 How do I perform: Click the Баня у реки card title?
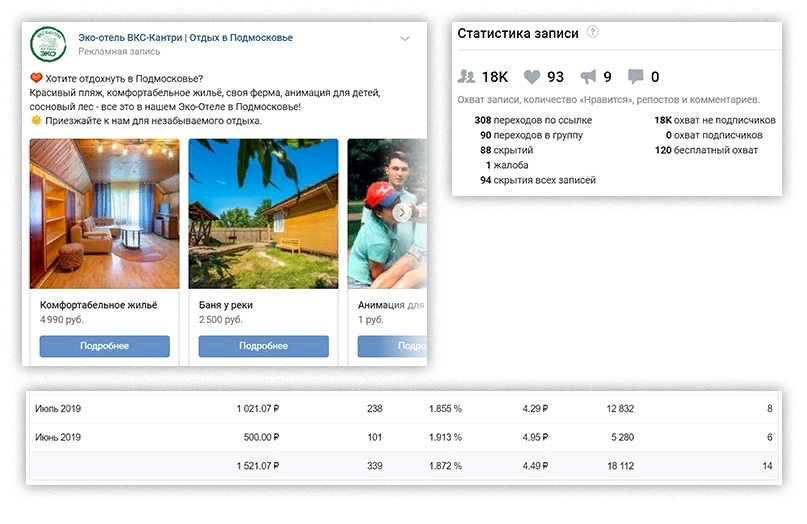point(225,305)
